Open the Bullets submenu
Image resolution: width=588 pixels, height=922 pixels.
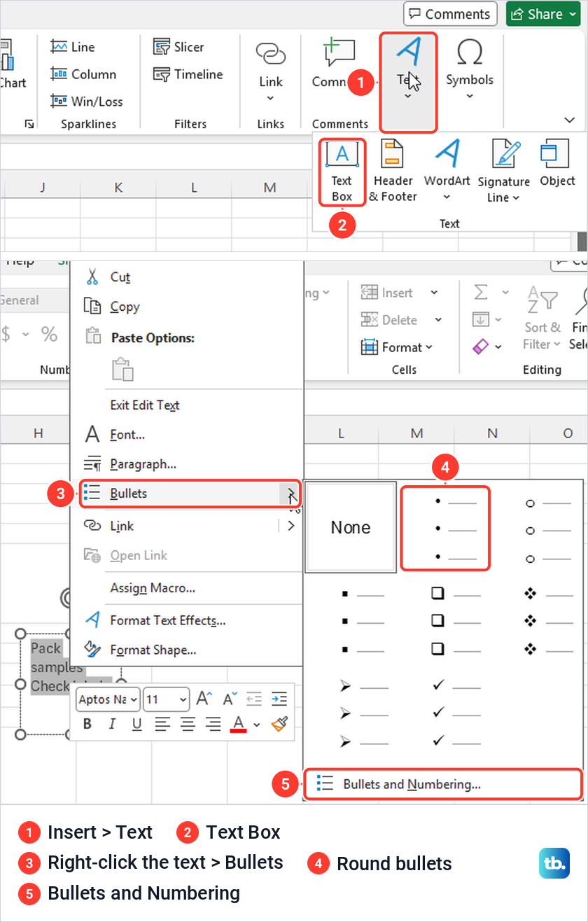190,494
